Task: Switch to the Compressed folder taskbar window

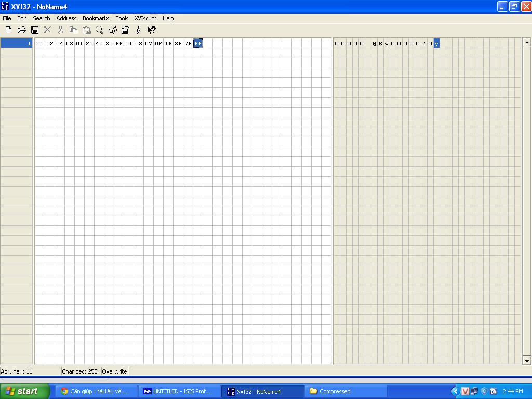Action: pyautogui.click(x=346, y=391)
